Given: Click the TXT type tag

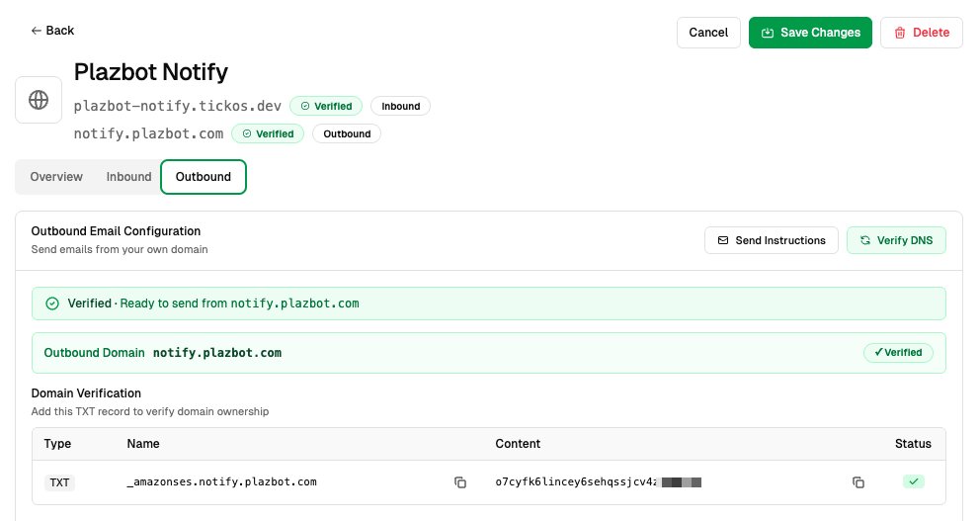Looking at the screenshot, I should (x=59, y=482).
